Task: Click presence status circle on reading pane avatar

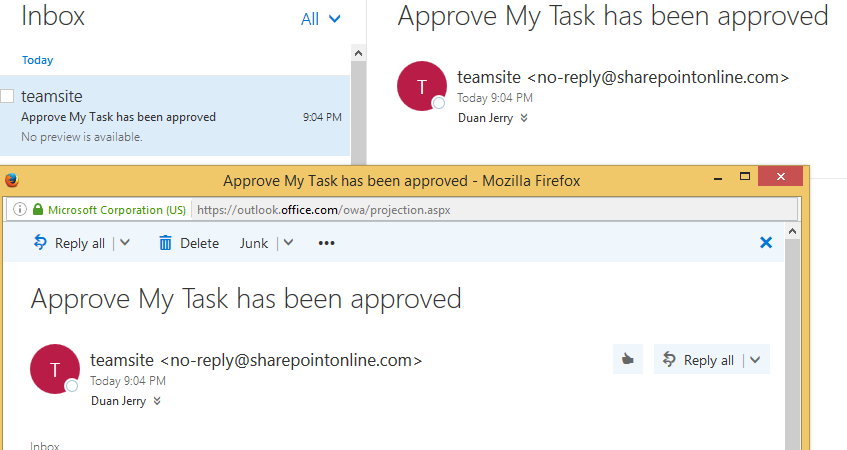Action: click(439, 103)
